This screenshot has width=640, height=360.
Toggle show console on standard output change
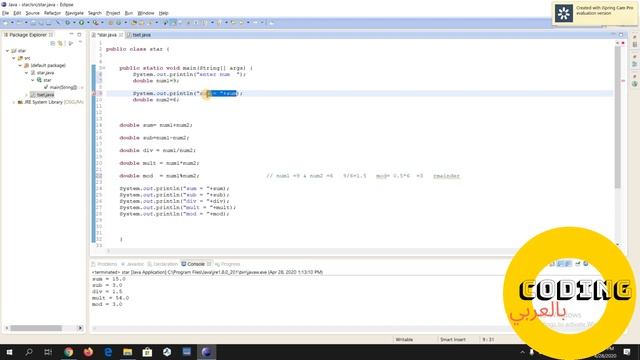point(561,264)
